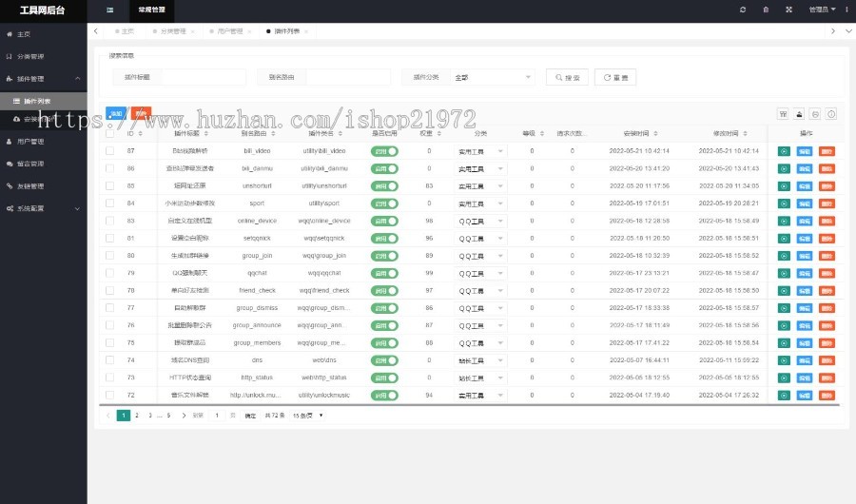This screenshot has width=856, height=504.
Task: Open 分类管理 in the sidebar
Action: pos(44,56)
